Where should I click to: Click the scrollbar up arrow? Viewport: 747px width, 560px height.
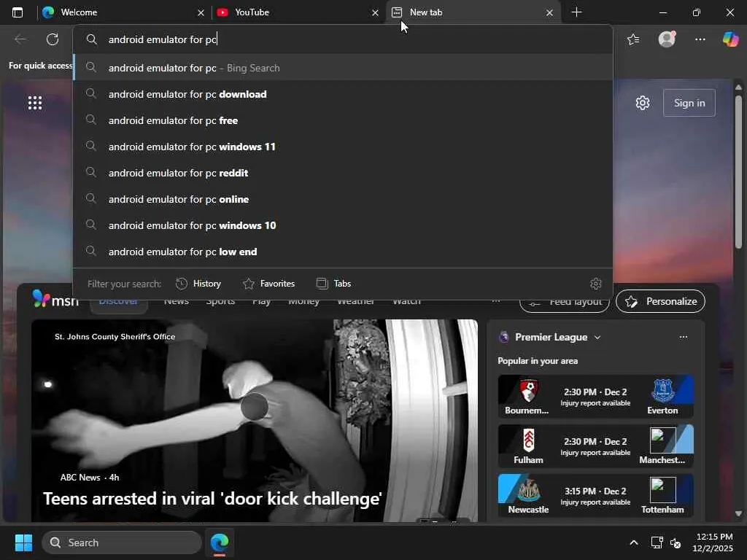pos(738,87)
